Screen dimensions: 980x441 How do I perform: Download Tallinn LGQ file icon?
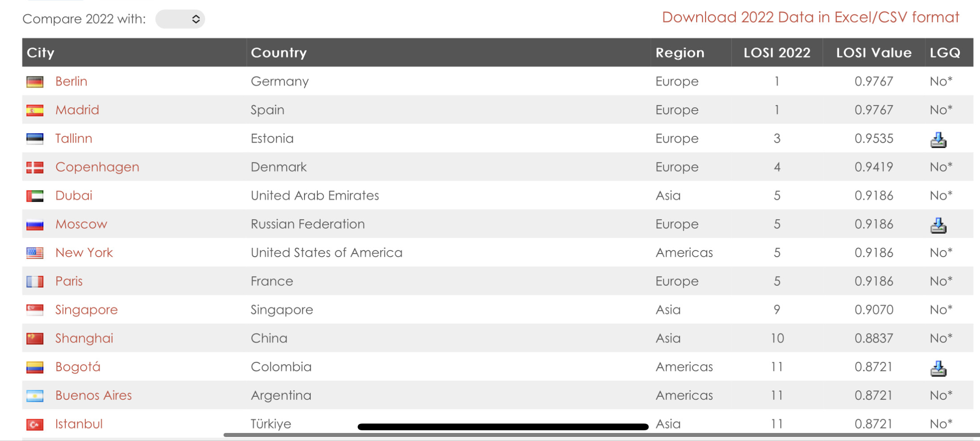938,140
